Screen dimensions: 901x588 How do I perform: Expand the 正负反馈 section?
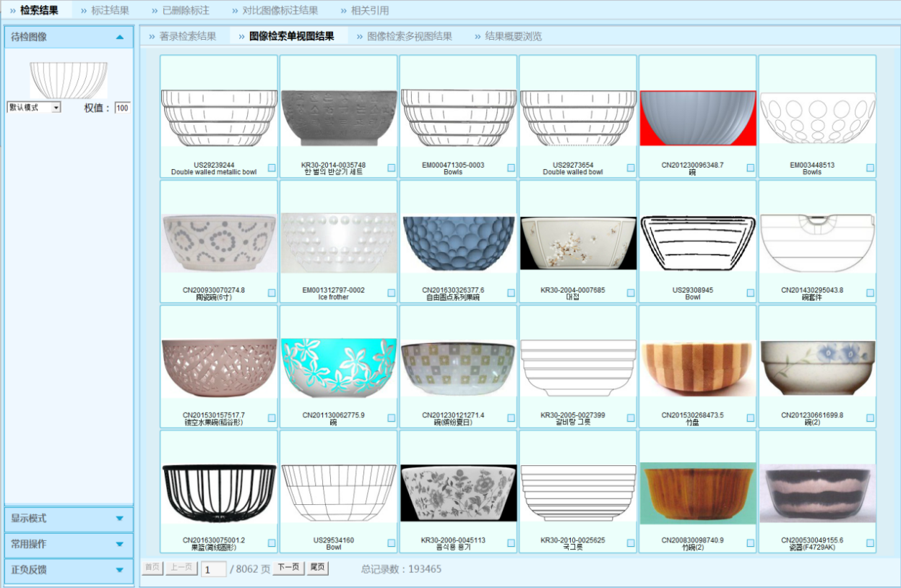coord(120,570)
